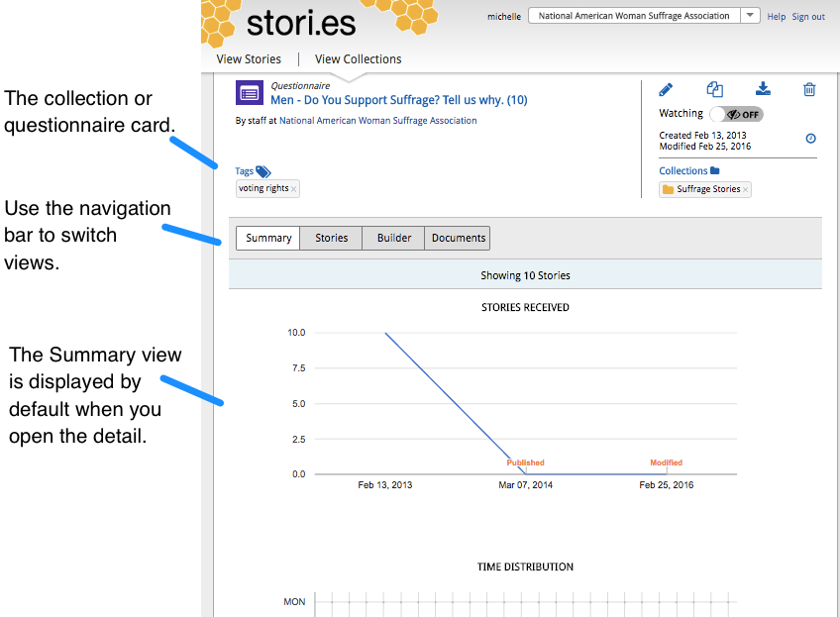The image size is (840, 617).
Task: Open questionnaire title Men - Do You Support Suffrage
Action: [398, 100]
